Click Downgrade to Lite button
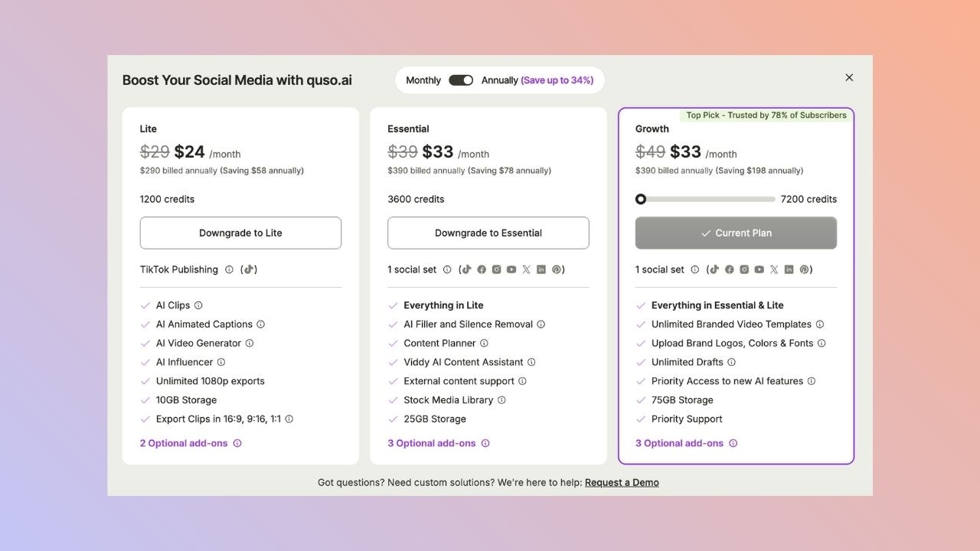Viewport: 980px width, 551px height. click(x=240, y=233)
